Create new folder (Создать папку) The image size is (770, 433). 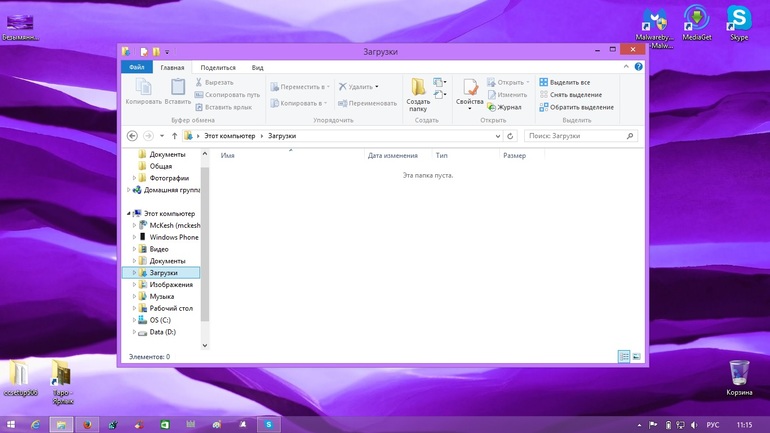[418, 95]
